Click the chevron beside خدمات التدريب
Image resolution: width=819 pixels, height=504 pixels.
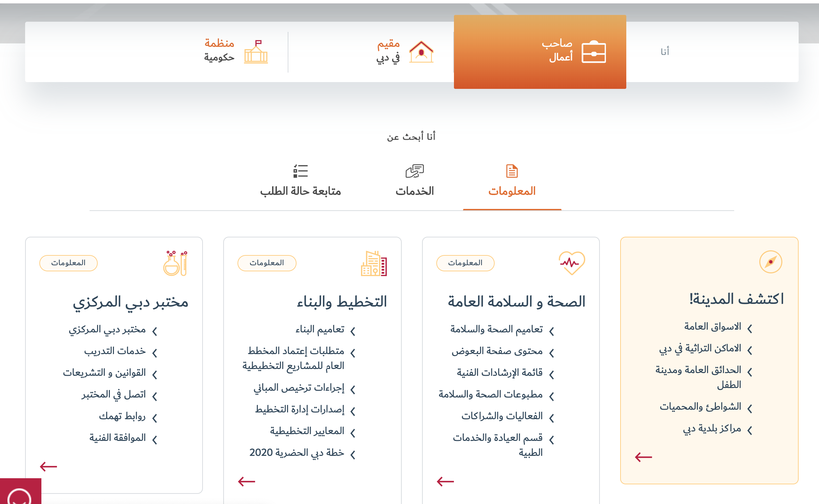155,353
